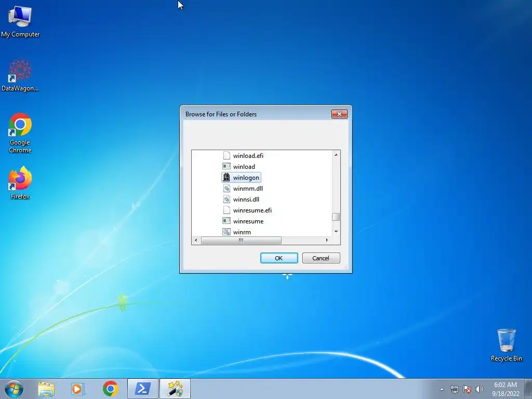The width and height of the screenshot is (532, 399).
Task: Click the Show desktop strip on the taskbar
Action: (x=528, y=389)
